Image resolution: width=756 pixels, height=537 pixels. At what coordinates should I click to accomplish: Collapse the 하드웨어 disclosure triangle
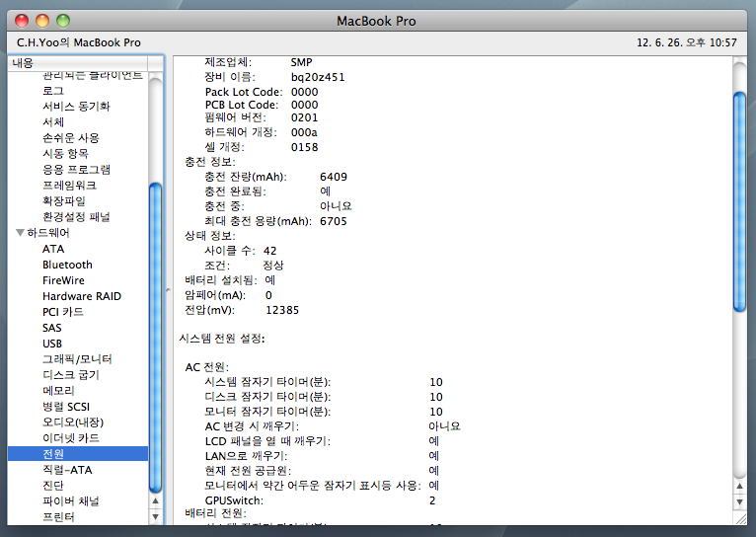click(20, 233)
